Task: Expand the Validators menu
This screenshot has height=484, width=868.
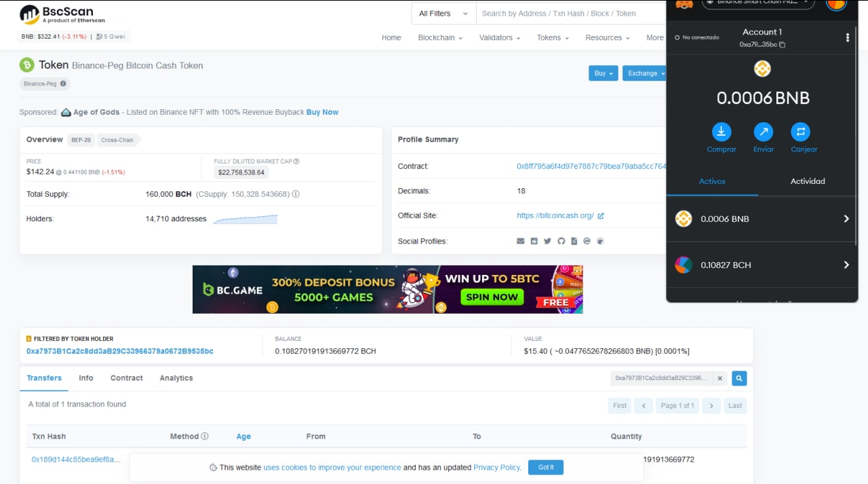Action: point(500,37)
